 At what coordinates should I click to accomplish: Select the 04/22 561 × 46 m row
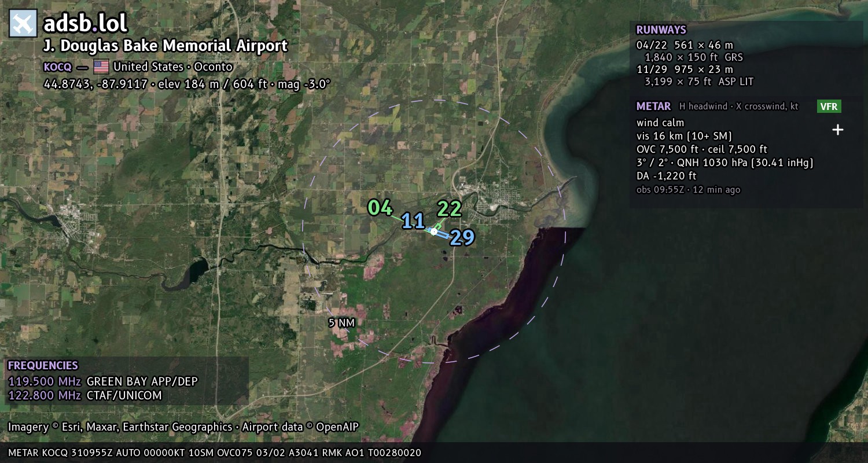[685, 45]
